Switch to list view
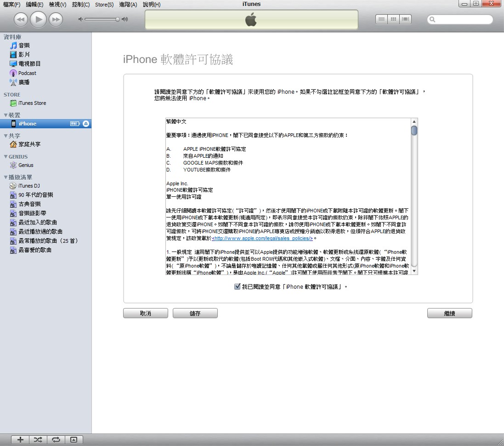 tap(381, 19)
